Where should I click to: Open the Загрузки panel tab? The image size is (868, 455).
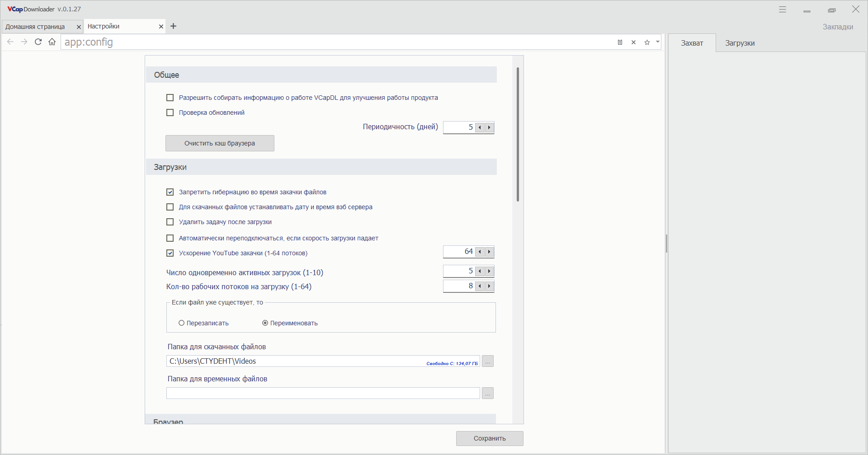pyautogui.click(x=740, y=43)
